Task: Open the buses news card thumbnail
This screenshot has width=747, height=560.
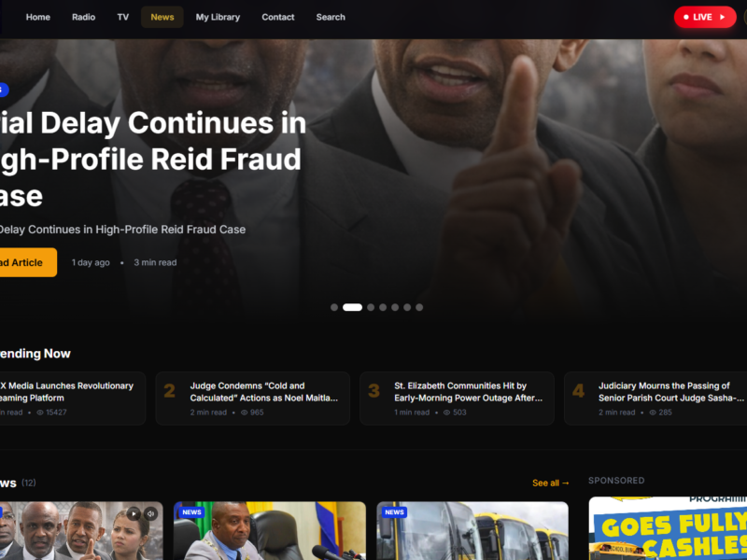Action: (472, 530)
